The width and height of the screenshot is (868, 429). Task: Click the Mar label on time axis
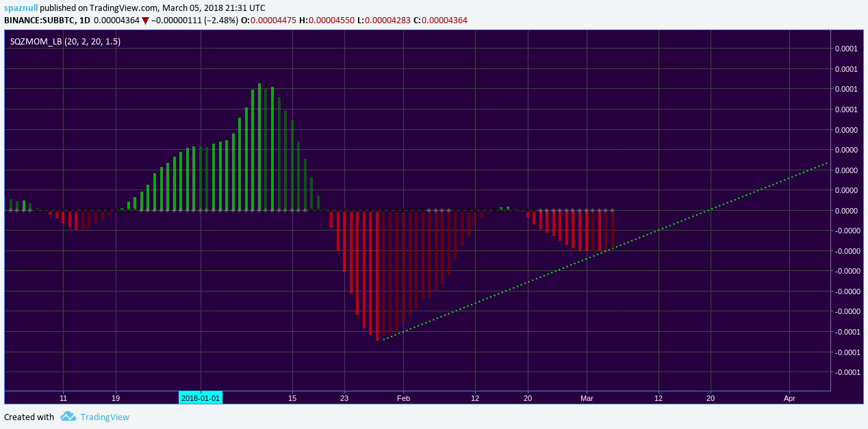click(x=586, y=398)
